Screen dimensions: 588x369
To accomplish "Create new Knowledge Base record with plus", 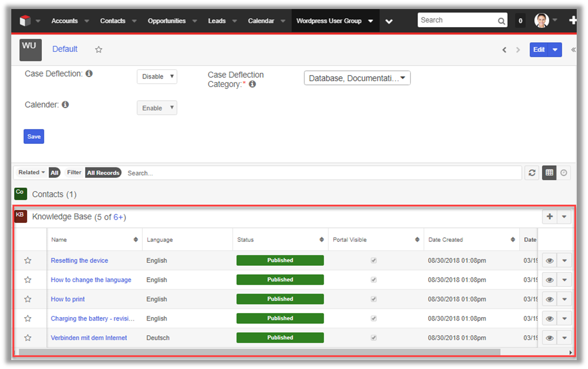I will pos(550,217).
